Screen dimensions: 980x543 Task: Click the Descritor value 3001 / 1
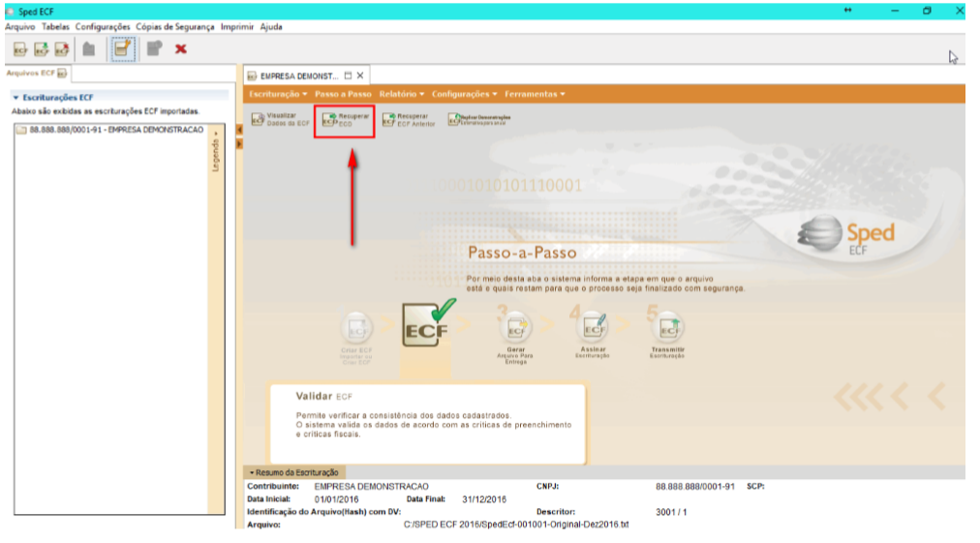pyautogui.click(x=671, y=512)
